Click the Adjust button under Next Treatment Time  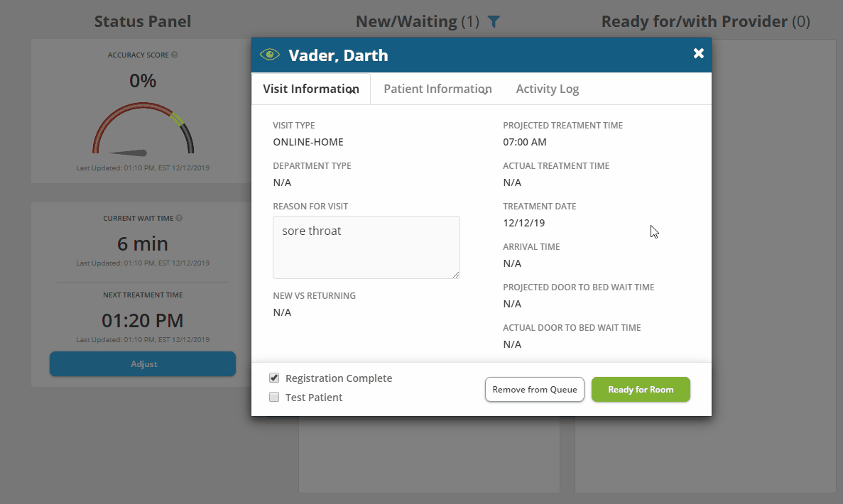coord(143,364)
